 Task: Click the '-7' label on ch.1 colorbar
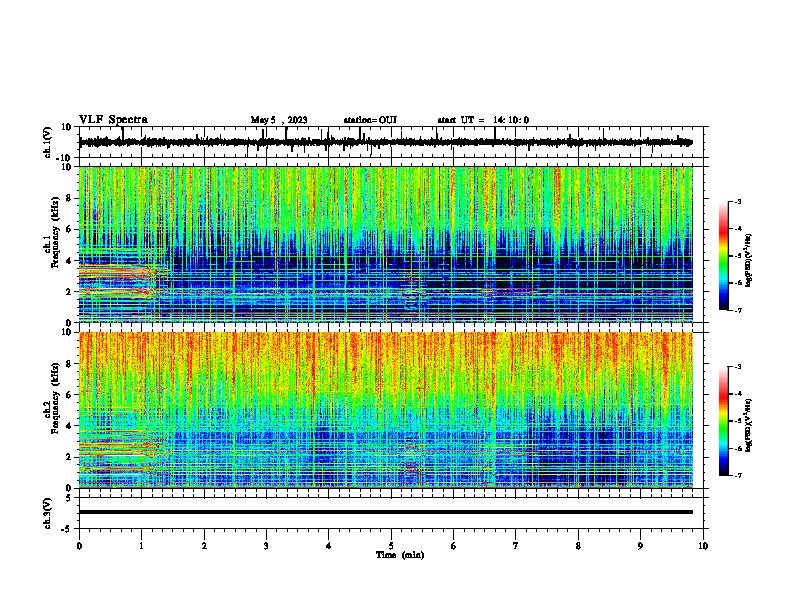[737, 310]
